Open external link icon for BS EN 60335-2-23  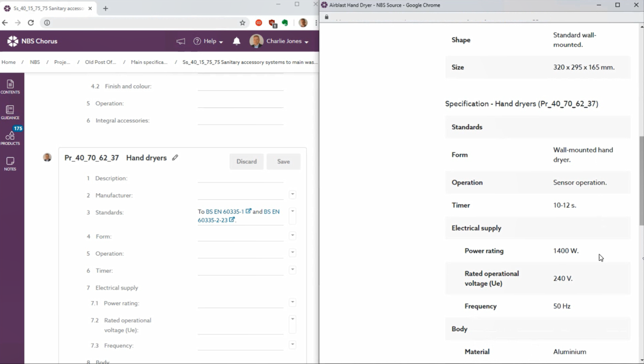pos(232,220)
